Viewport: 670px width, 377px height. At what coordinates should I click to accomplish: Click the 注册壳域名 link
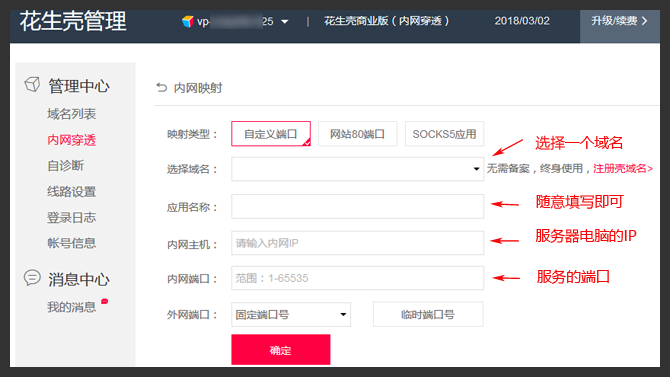click(x=623, y=168)
